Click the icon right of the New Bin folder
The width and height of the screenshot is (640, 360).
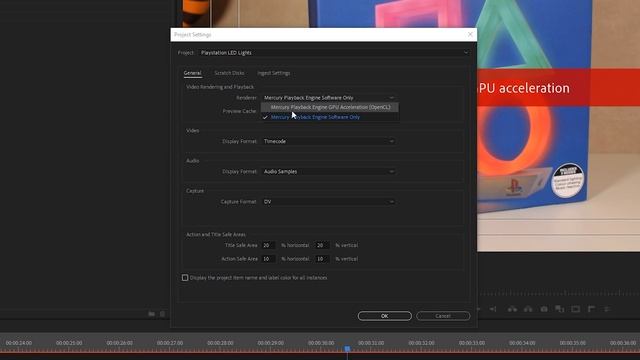click(162, 314)
